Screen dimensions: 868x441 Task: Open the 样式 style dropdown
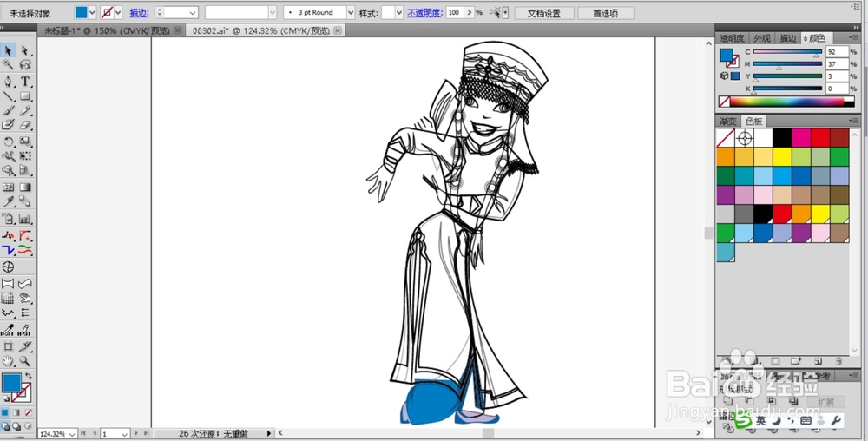[x=399, y=12]
